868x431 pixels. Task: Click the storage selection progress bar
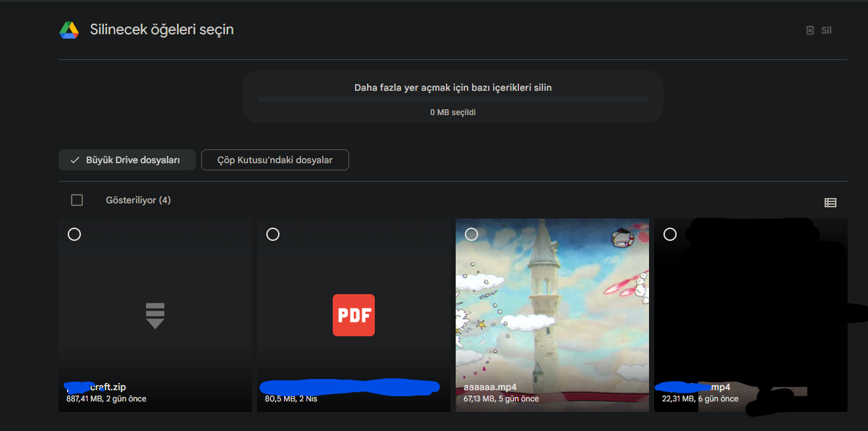[453, 99]
